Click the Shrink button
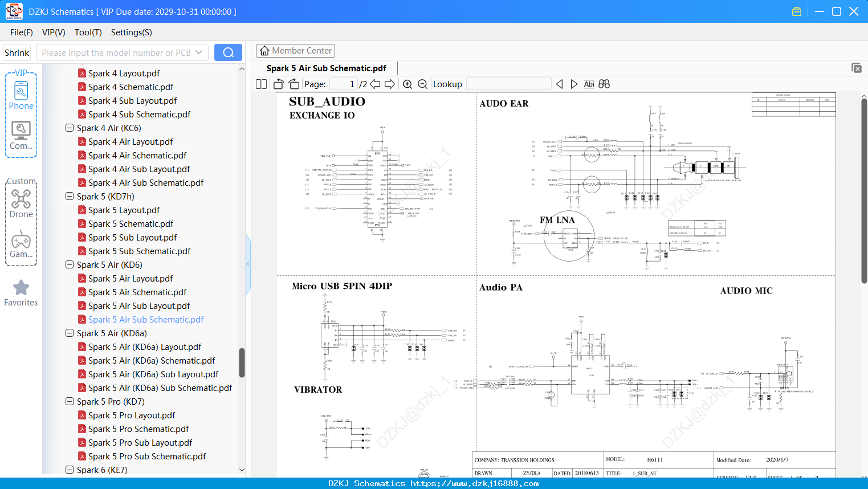Screen dimensions: 868x489 (x=17, y=52)
